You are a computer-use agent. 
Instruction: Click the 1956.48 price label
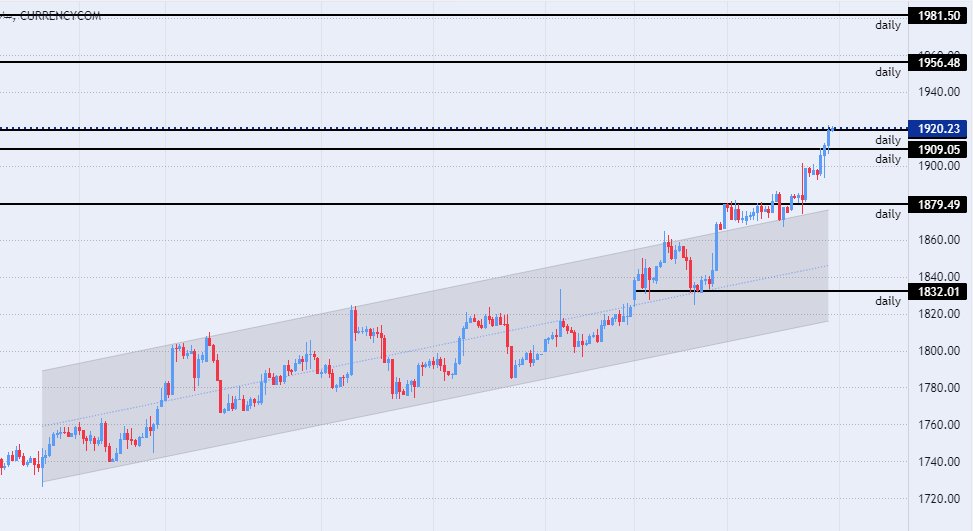[x=939, y=62]
